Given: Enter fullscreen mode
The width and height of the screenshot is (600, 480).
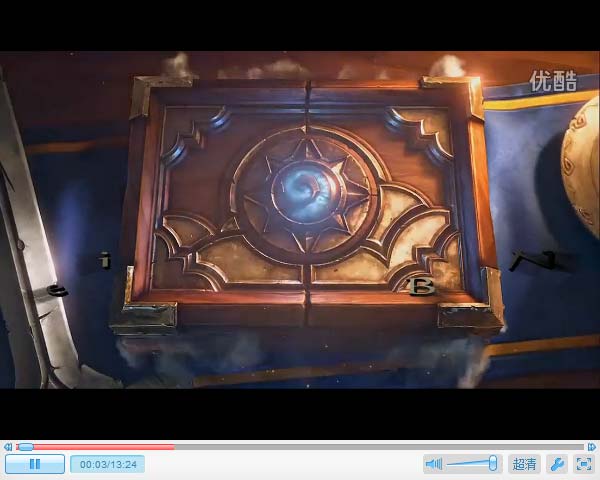Looking at the screenshot, I should coord(584,464).
